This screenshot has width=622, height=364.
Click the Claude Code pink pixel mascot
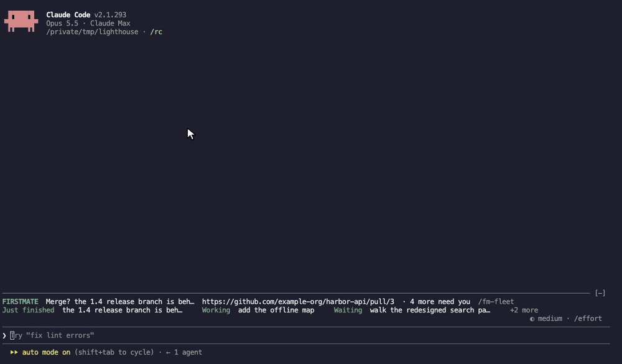(21, 21)
